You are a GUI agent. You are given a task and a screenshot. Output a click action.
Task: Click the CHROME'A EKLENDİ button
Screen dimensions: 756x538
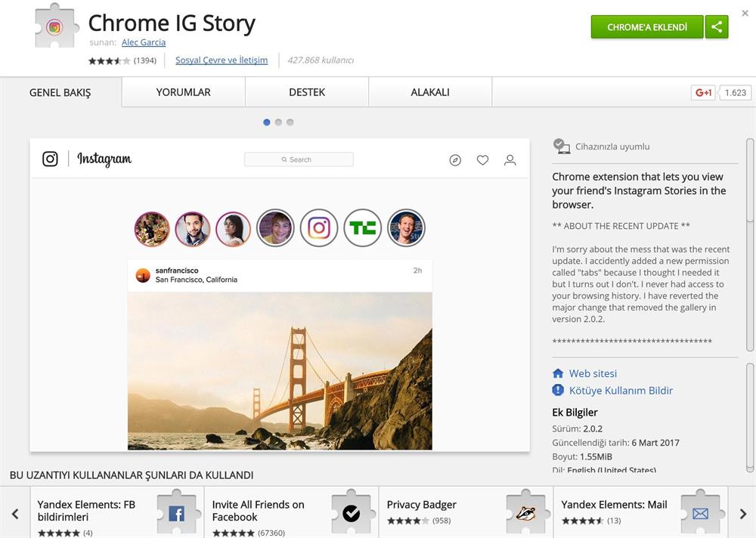[x=647, y=27]
